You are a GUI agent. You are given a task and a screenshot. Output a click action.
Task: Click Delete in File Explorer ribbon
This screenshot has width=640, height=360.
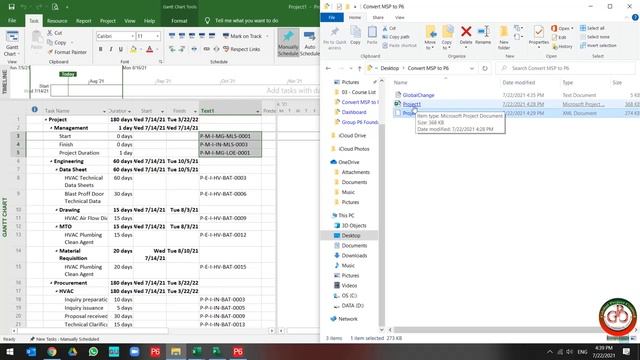click(466, 36)
